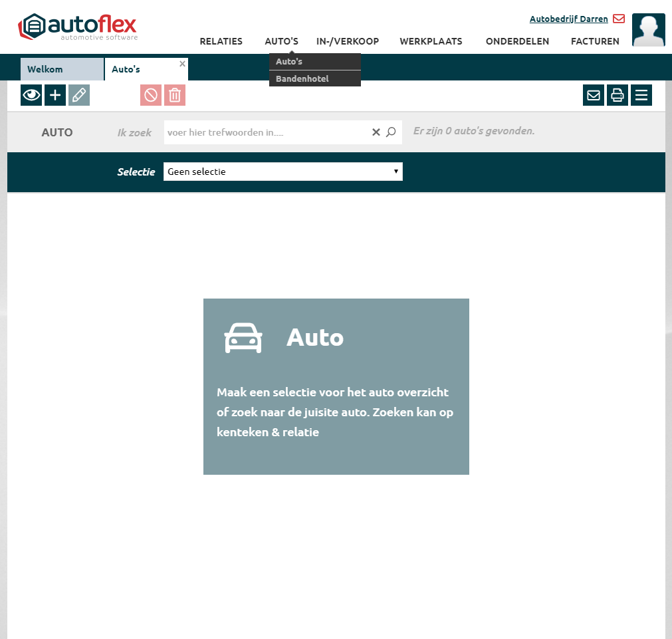The height and width of the screenshot is (639, 672).
Task: Click the Autobedrijf Darren link
Action: pyautogui.click(x=568, y=19)
